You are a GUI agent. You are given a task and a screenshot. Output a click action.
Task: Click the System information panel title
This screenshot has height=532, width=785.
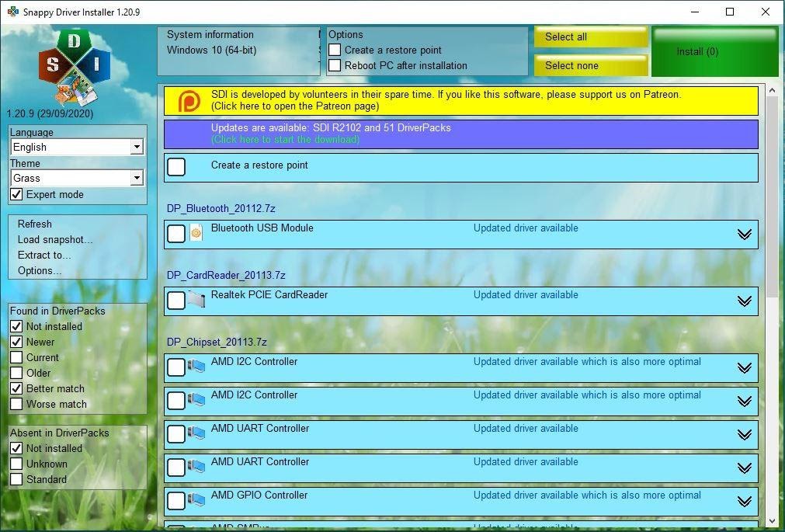(x=210, y=35)
